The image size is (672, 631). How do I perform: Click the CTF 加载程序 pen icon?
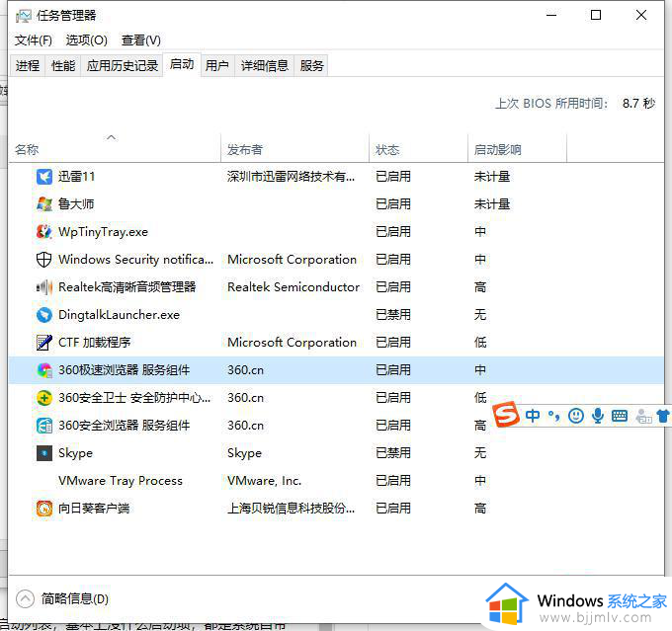coord(44,343)
